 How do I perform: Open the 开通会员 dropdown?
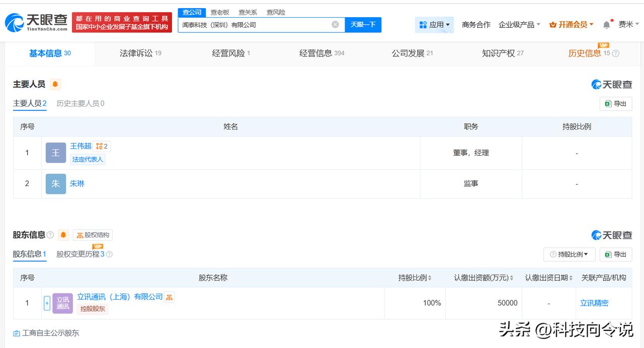(x=572, y=25)
